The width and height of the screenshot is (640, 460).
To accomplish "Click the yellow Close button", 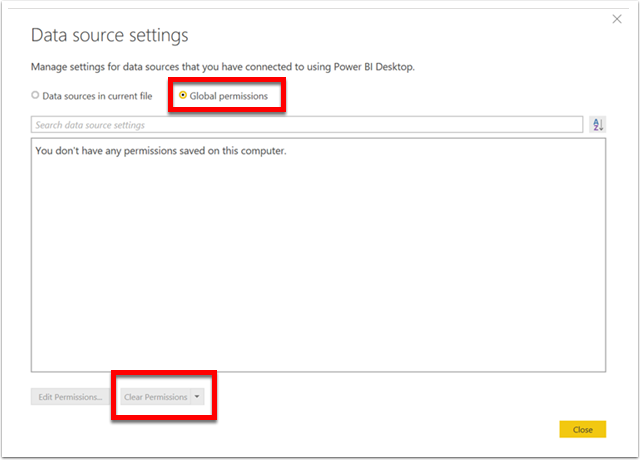I will [582, 429].
